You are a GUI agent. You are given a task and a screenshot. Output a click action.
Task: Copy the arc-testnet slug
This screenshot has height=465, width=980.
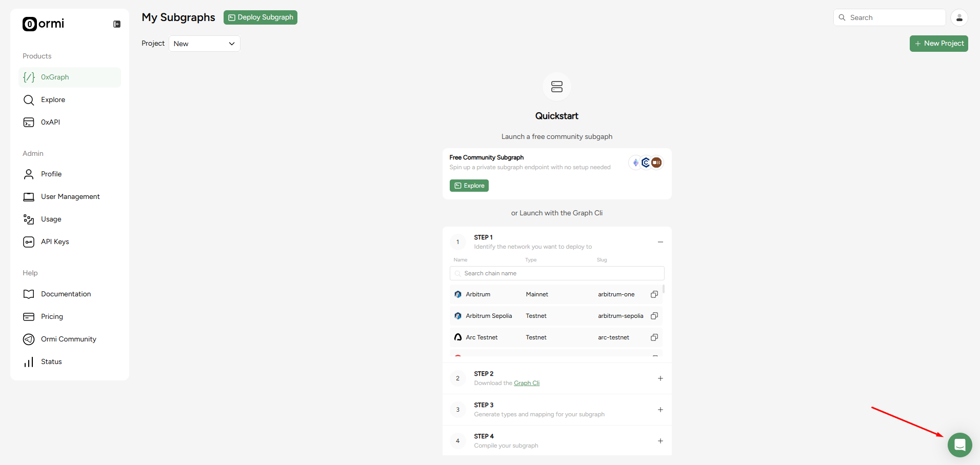pos(654,337)
